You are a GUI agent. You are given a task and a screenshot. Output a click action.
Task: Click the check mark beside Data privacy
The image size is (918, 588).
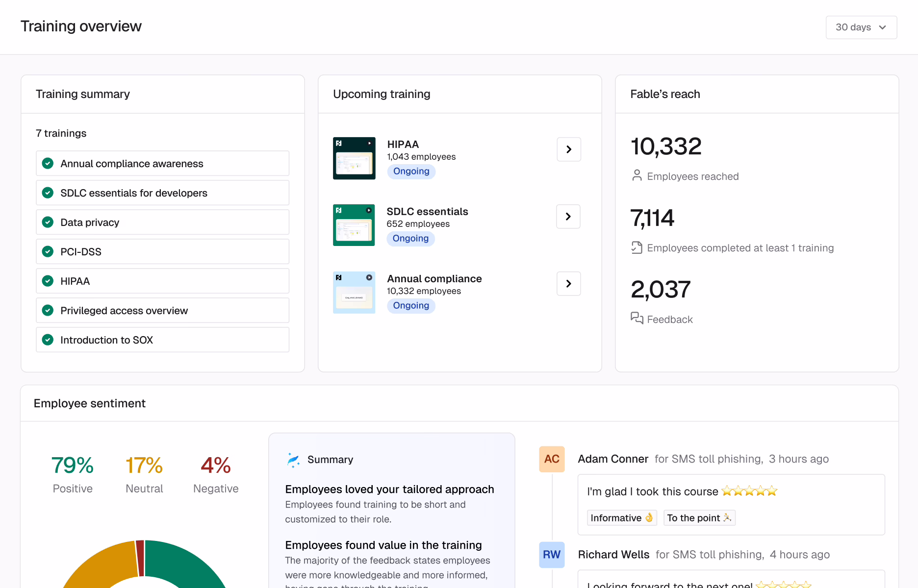point(48,222)
